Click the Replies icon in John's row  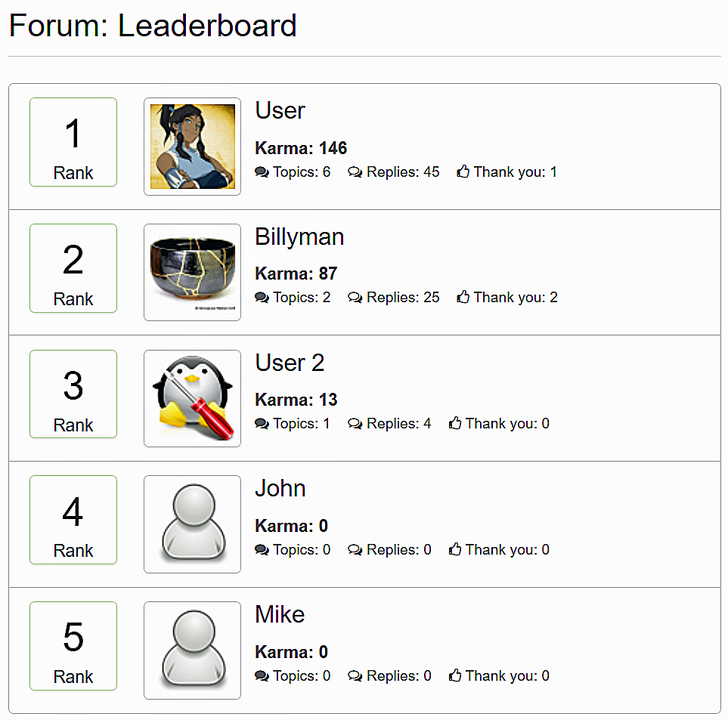pos(355,550)
